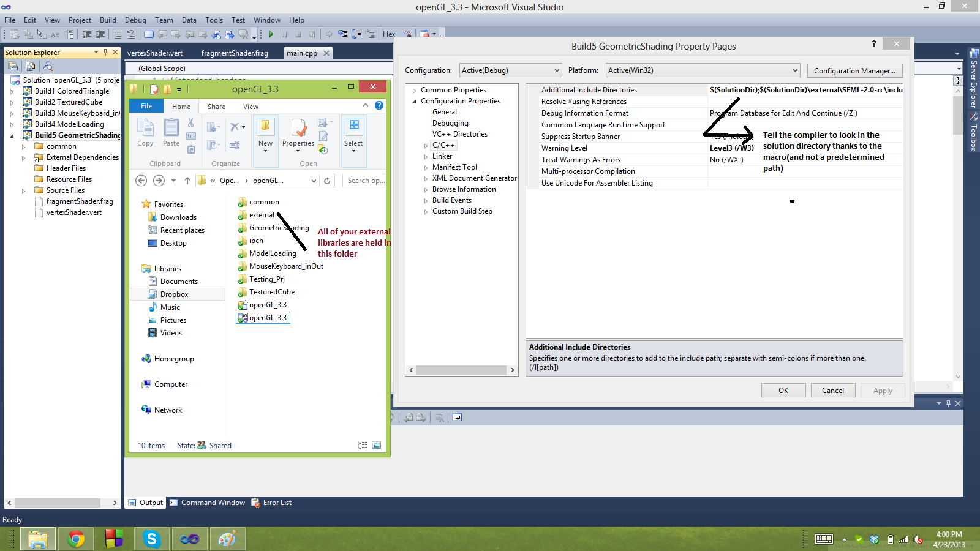
Task: Click OK in Property Pages dialog
Action: coord(783,391)
